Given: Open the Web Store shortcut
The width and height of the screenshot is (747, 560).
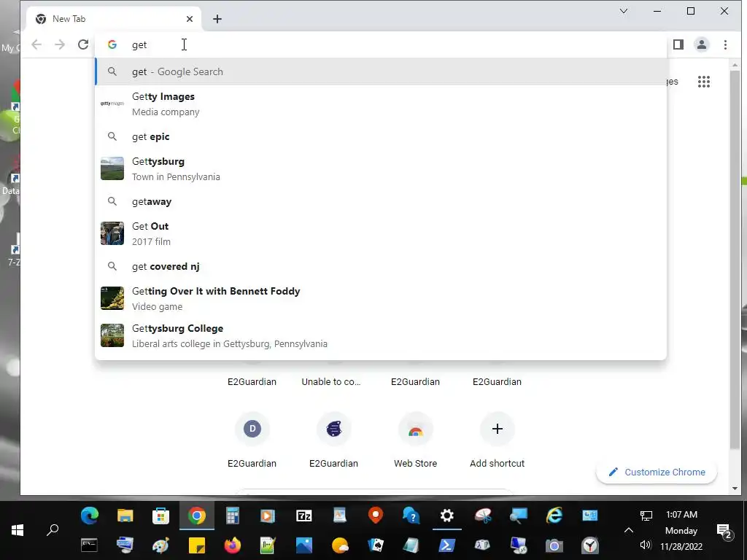Looking at the screenshot, I should coord(415,440).
